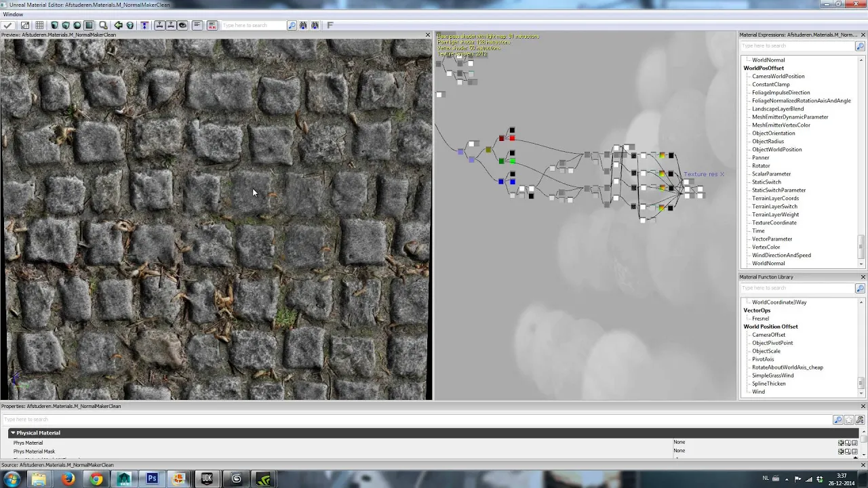Click the toolbar search magnifier button
Viewport: 868px width, 488px height.
click(x=292, y=25)
